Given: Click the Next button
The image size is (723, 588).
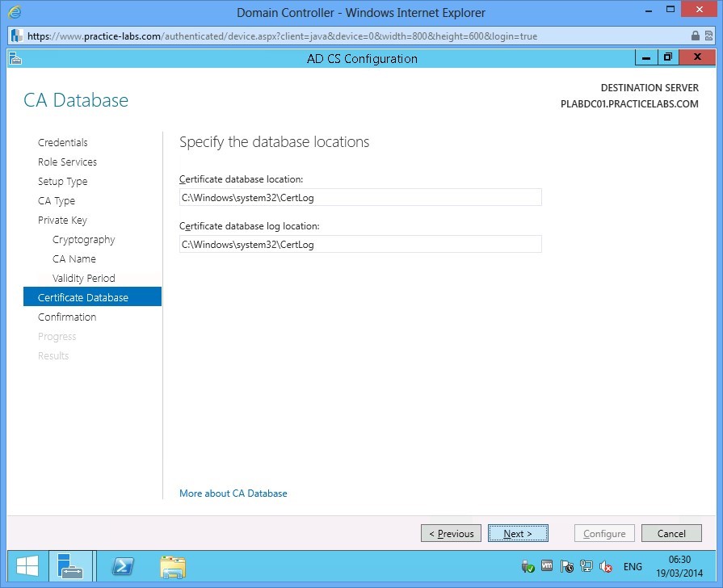Looking at the screenshot, I should coord(518,533).
